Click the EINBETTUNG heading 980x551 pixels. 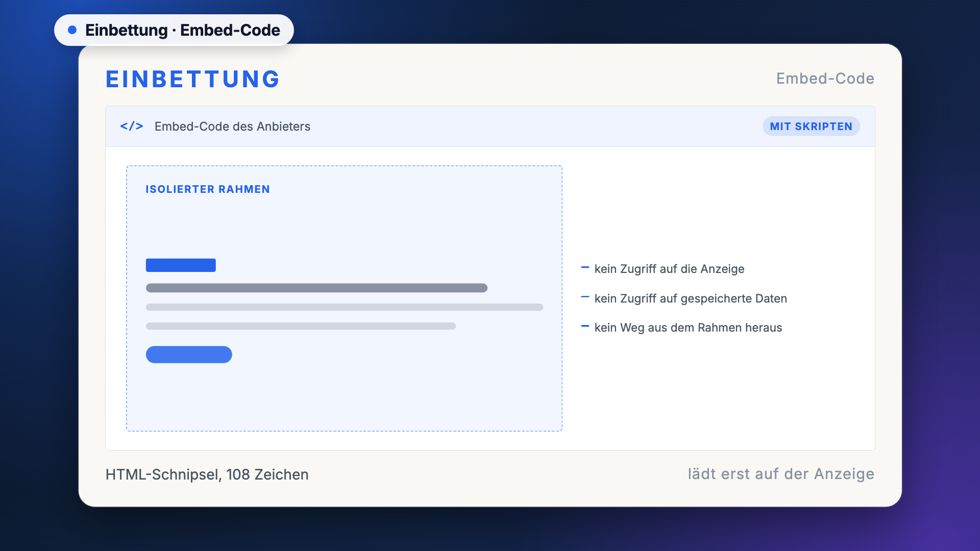click(193, 79)
